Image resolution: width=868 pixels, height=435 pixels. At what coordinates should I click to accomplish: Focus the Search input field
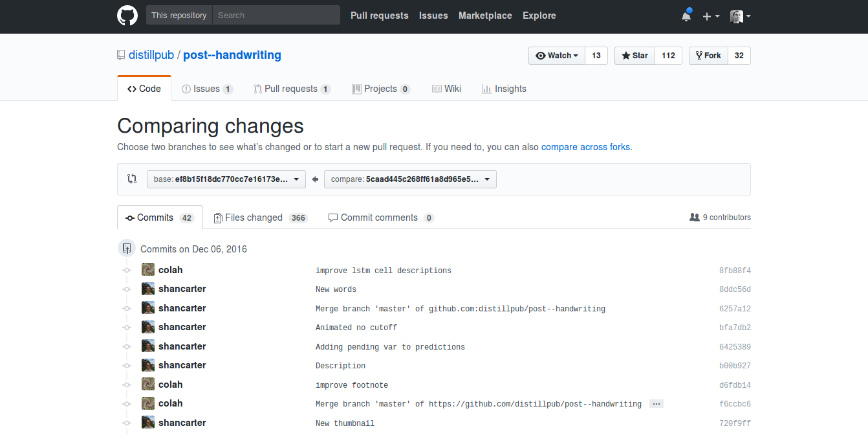276,16
